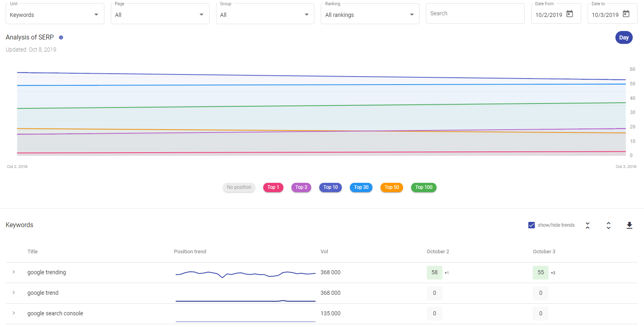The height and width of the screenshot is (327, 644).
Task: Expand the google trending keyword row
Action: [x=14, y=272]
